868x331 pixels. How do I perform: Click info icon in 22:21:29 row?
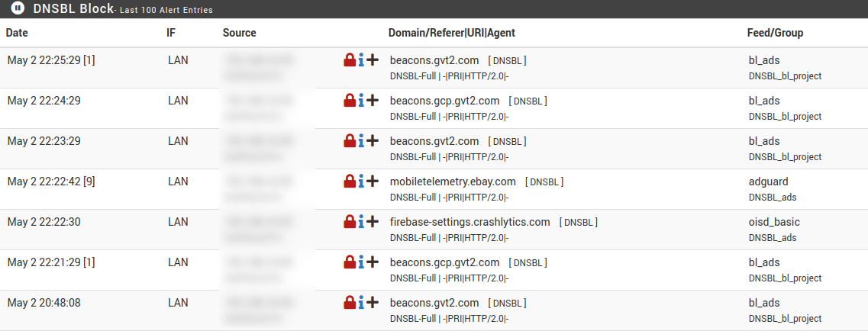(x=361, y=262)
